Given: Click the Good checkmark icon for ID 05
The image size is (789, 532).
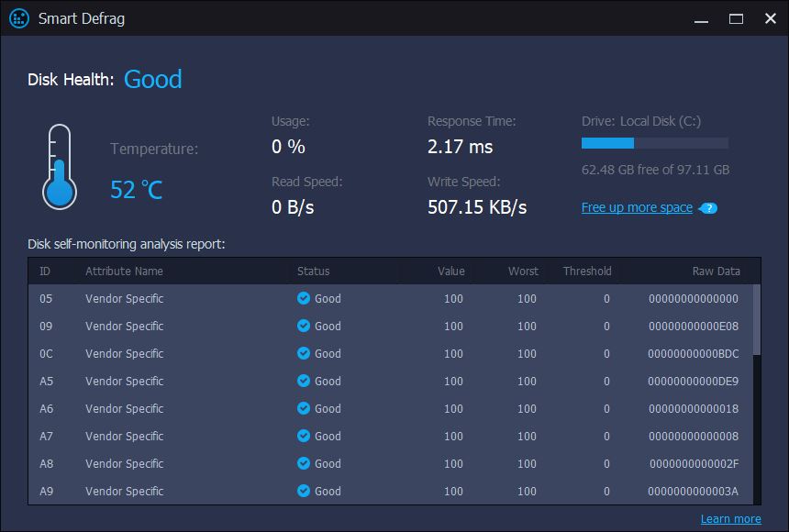Looking at the screenshot, I should pyautogui.click(x=304, y=298).
